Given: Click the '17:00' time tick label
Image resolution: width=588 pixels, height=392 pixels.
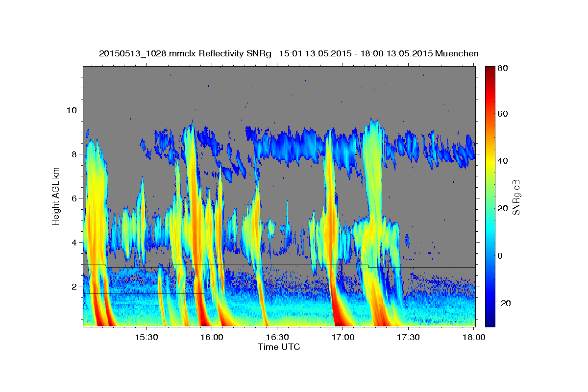Looking at the screenshot, I should pyautogui.click(x=343, y=337).
